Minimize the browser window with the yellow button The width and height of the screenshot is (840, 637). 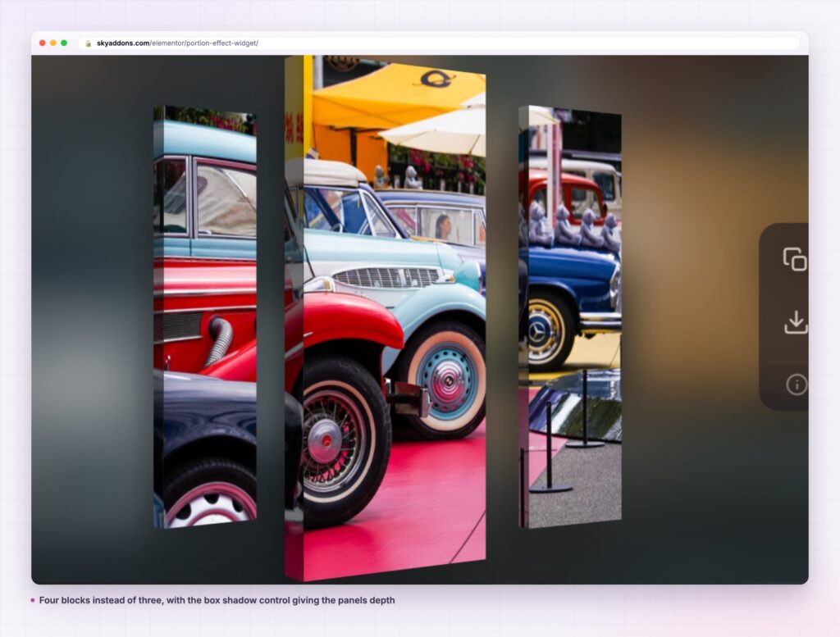[53, 43]
